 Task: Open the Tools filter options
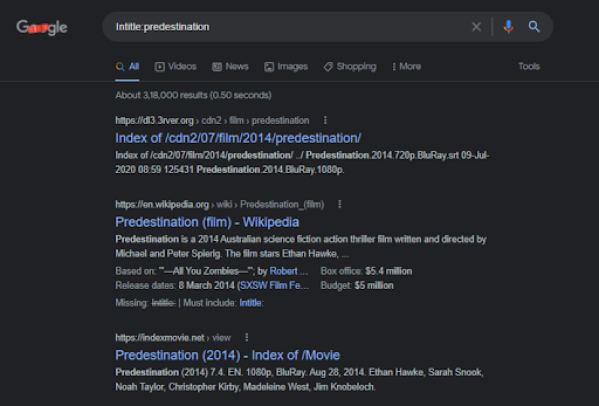tap(529, 66)
